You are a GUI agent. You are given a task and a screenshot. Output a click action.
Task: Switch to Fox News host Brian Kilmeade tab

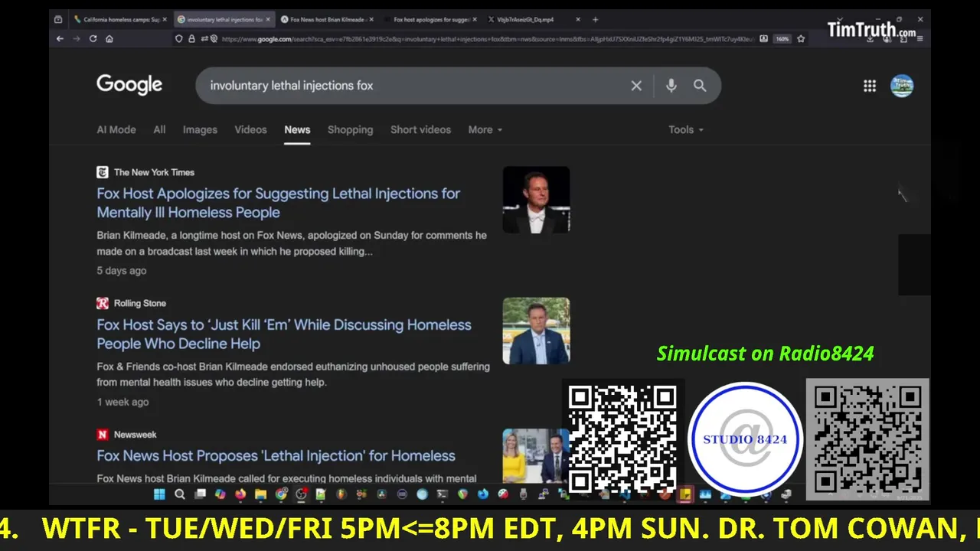(x=325, y=19)
